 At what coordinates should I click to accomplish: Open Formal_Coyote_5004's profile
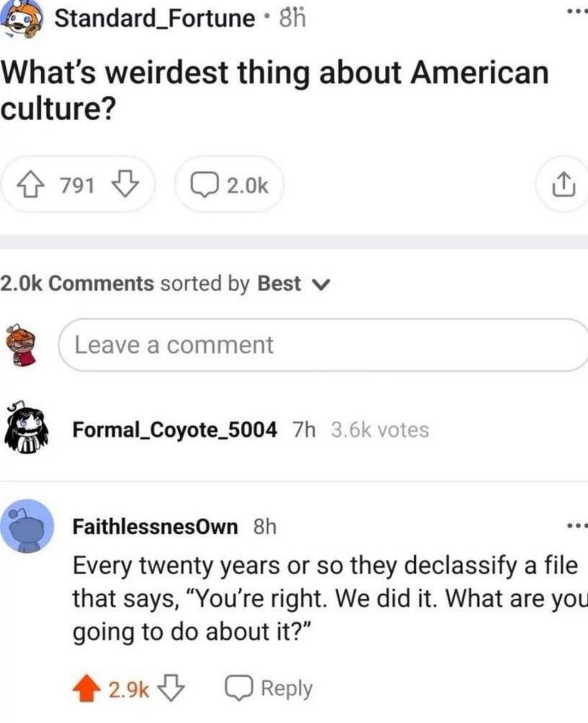(175, 430)
